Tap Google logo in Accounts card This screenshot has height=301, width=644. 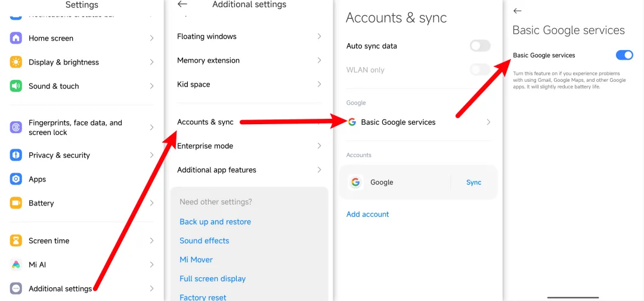355,182
